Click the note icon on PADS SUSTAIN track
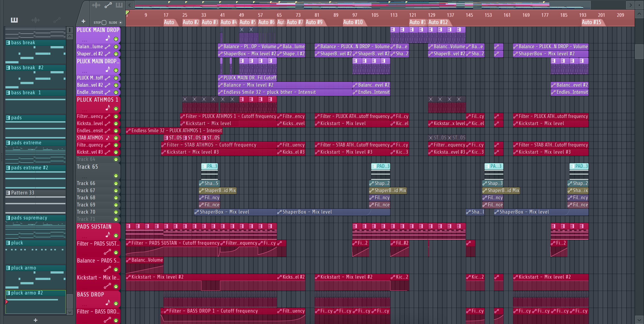Screen dimensions: 644x324 (108, 235)
